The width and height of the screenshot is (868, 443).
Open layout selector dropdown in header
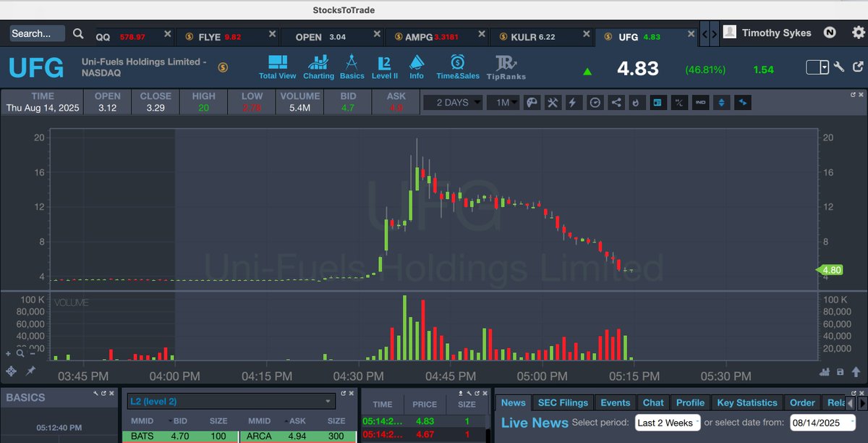click(818, 67)
